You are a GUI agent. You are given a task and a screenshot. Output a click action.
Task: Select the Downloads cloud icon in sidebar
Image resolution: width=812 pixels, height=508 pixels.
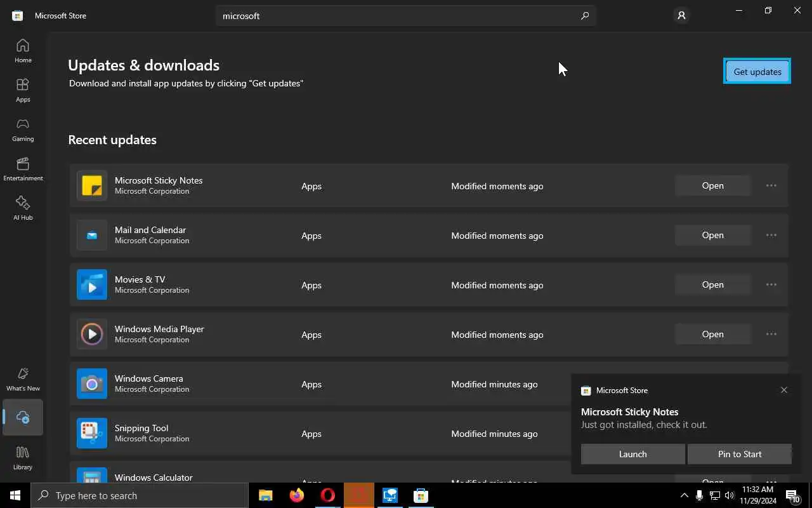23,417
